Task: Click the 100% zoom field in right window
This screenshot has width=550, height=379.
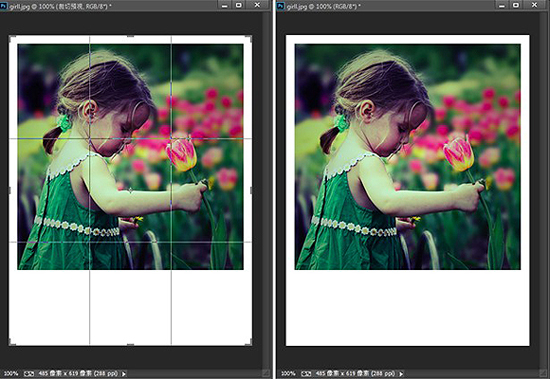Action: [x=288, y=374]
